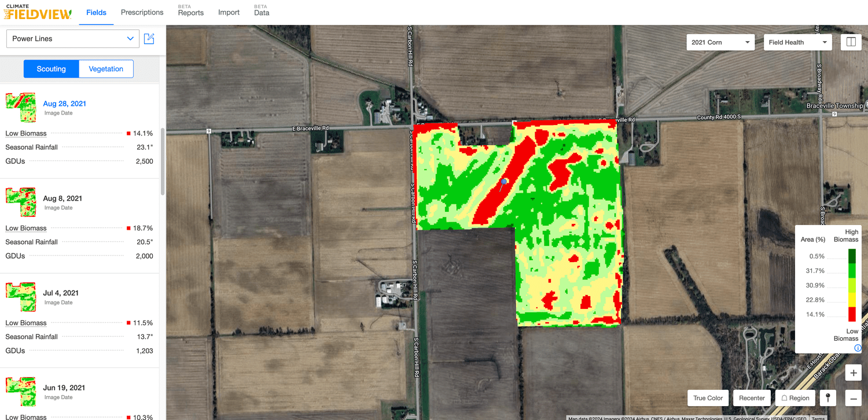
Task: Select the Jul 4, 2021 image date
Action: (61, 293)
